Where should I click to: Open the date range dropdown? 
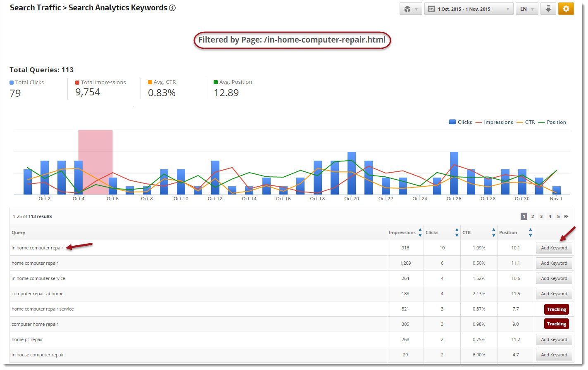pos(469,9)
